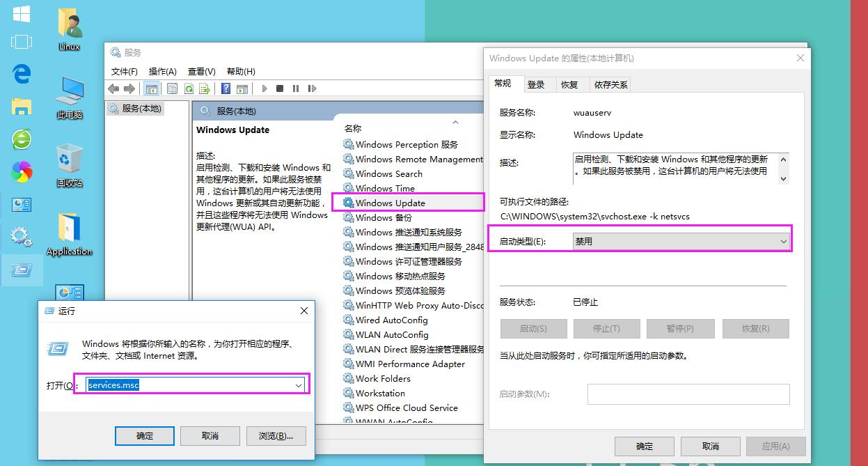The height and width of the screenshot is (466, 868).
Task: Click the Refresh icon in Services toolbar
Action: click(x=189, y=88)
